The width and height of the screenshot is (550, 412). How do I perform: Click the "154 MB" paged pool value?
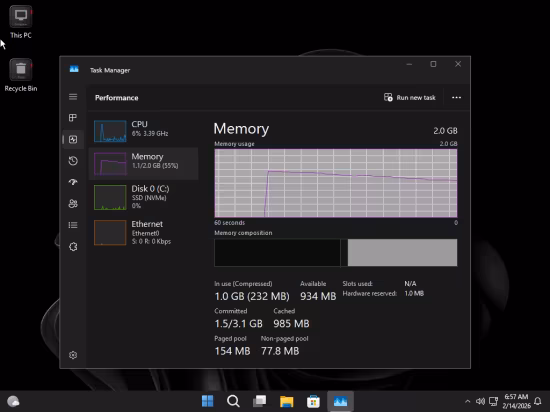click(x=232, y=351)
